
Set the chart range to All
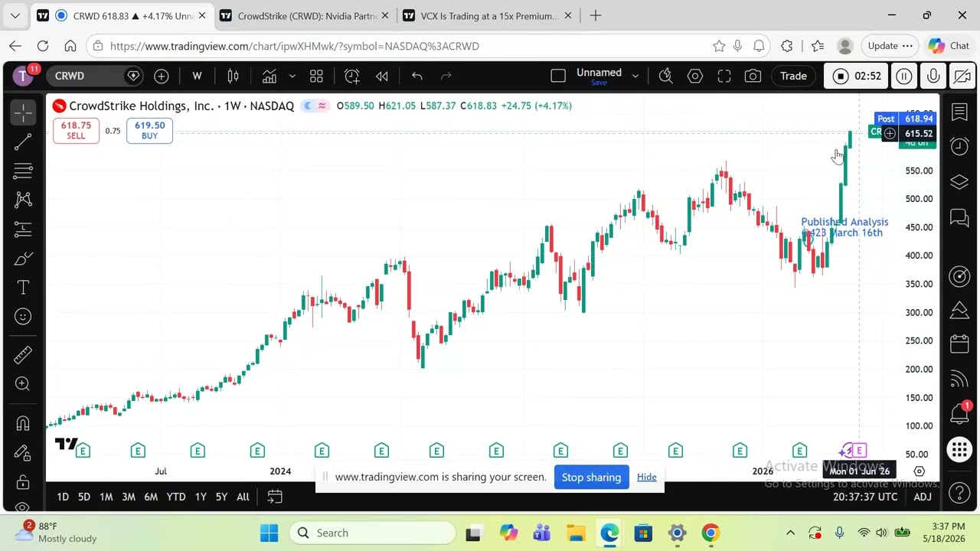(243, 497)
